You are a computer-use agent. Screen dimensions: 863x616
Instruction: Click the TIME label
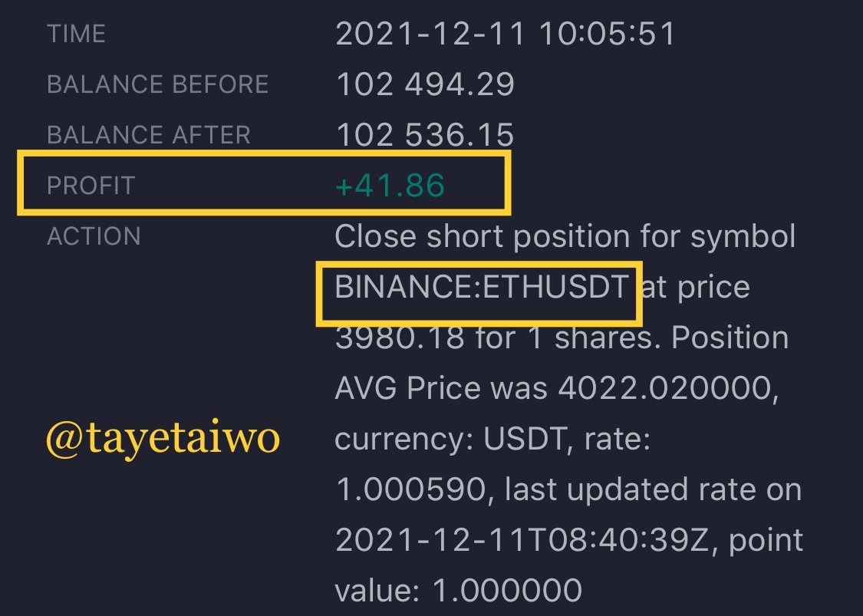[77, 34]
